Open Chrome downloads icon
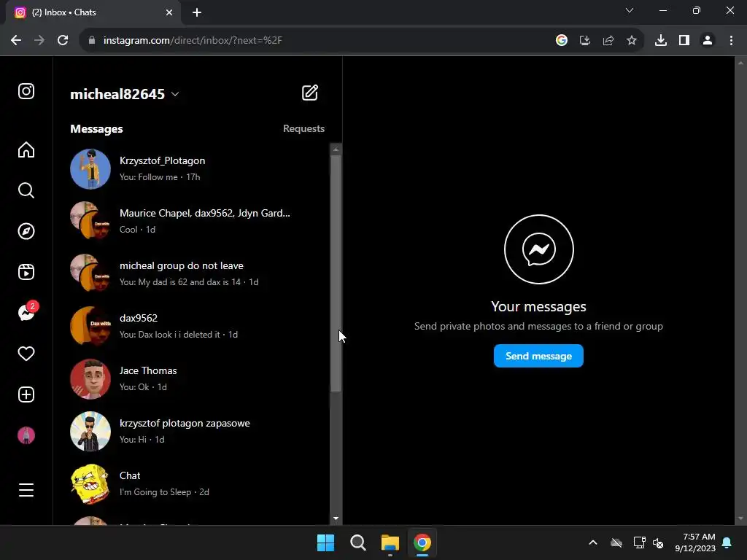 [x=661, y=41]
